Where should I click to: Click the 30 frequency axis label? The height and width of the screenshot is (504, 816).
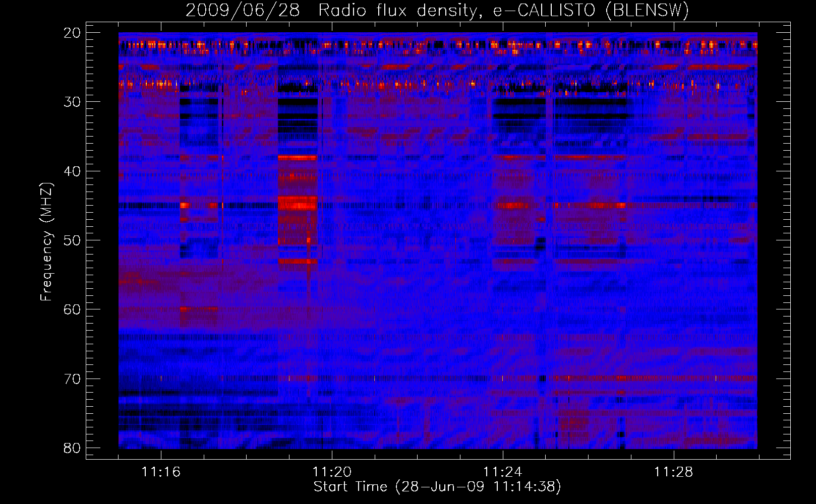coord(72,102)
